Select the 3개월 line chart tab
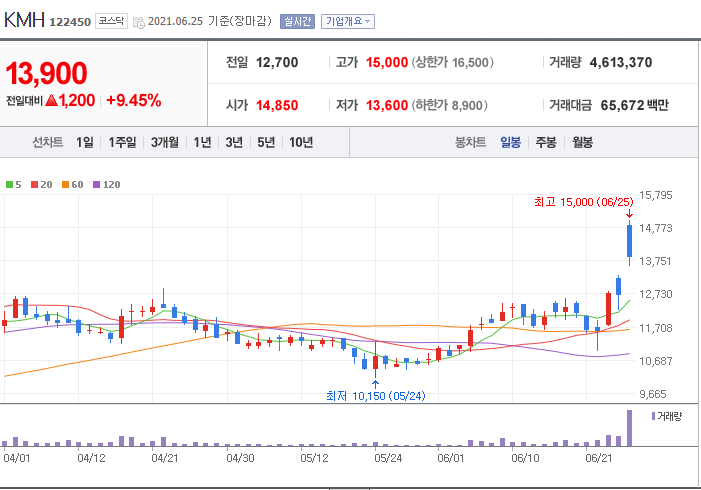This screenshot has width=701, height=490. click(165, 142)
